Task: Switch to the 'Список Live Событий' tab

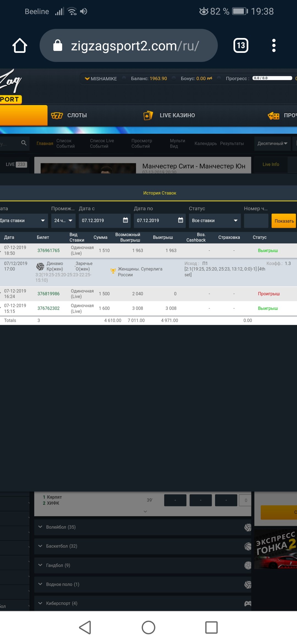Action: pos(102,143)
